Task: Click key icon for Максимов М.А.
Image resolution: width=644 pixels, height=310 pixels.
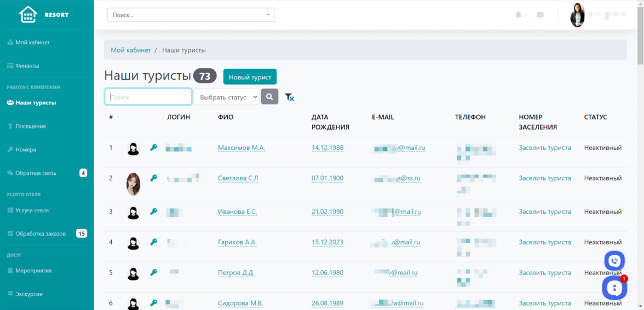Action: point(154,148)
